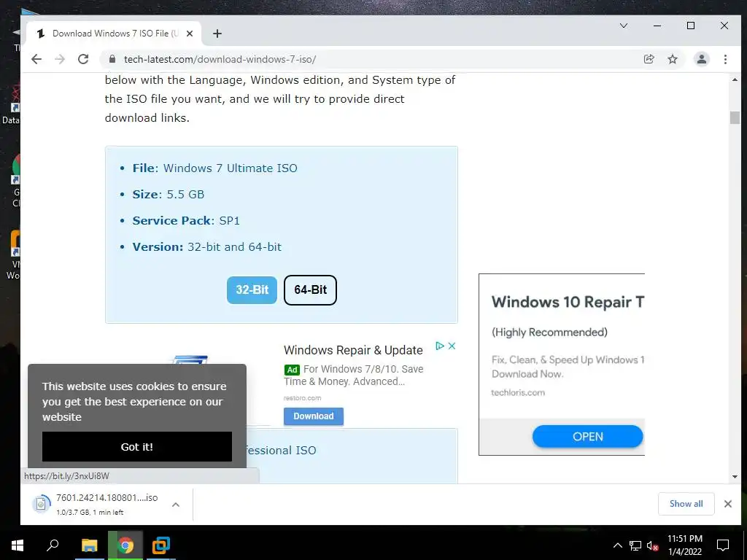Click the padlock site info icon
The width and height of the screenshot is (747, 560).
(112, 59)
